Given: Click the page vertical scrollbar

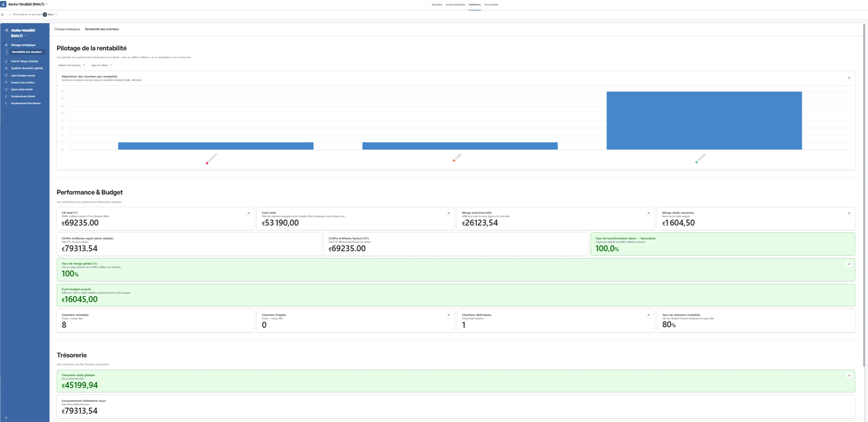Looking at the screenshot, I should (x=864, y=195).
